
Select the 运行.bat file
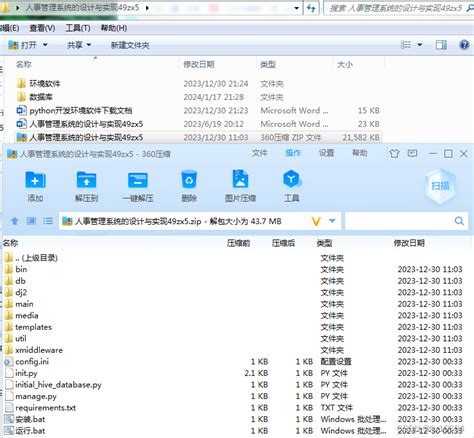(30, 431)
